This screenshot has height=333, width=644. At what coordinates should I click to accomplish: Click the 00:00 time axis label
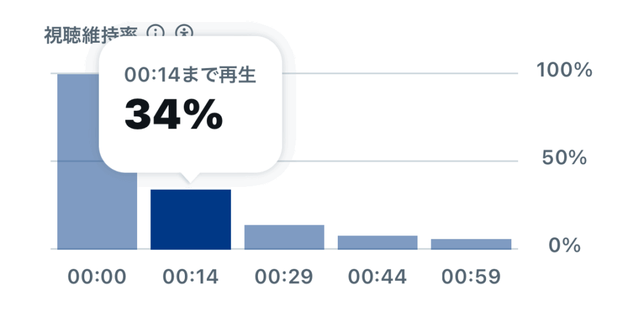pos(97,277)
